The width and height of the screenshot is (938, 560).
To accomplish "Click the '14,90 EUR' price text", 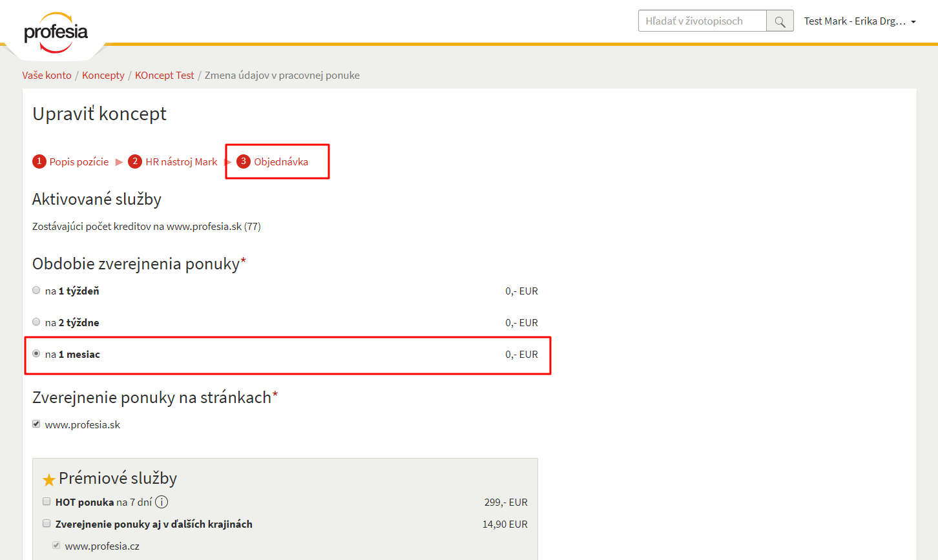I will 505,524.
